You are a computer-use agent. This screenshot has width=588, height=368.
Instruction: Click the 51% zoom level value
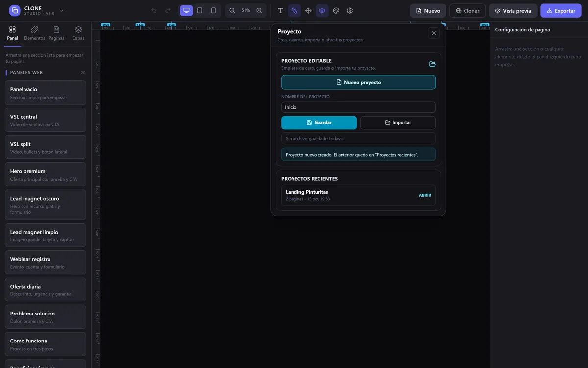(x=245, y=10)
